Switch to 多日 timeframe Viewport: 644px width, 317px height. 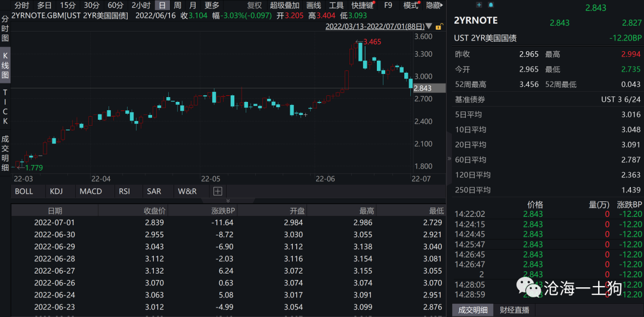tap(45, 5)
